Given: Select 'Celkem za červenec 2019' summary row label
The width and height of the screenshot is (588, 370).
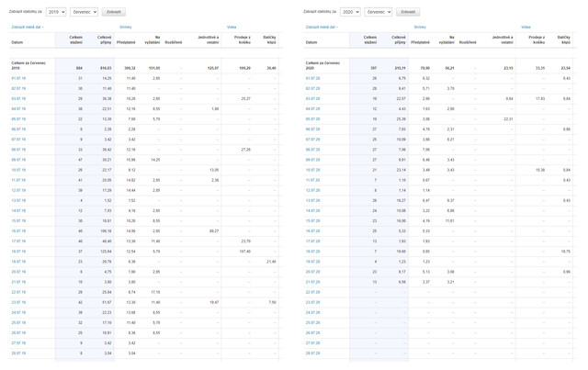Looking at the screenshot, I should pos(28,65).
